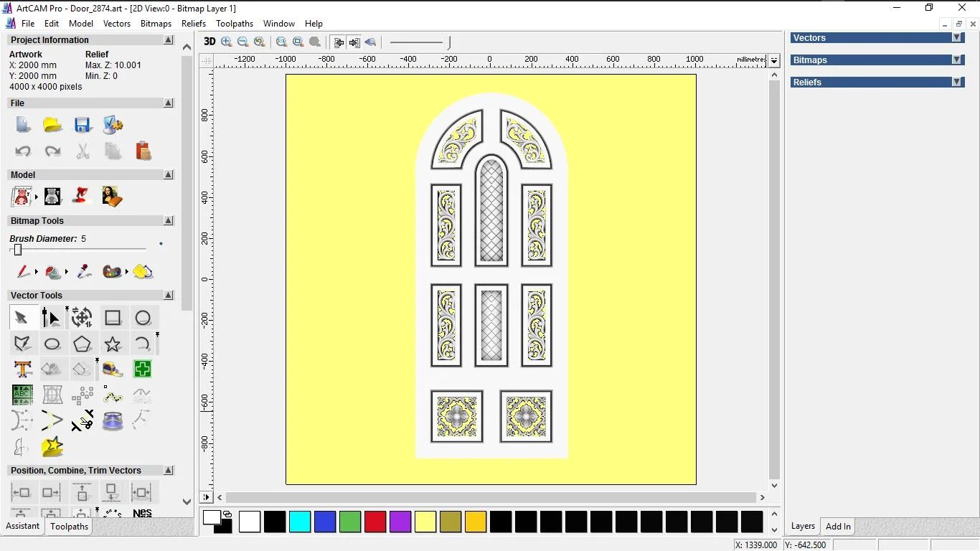Open the Vectors panel dropdown
Screen dimensions: 980x551
957,37
